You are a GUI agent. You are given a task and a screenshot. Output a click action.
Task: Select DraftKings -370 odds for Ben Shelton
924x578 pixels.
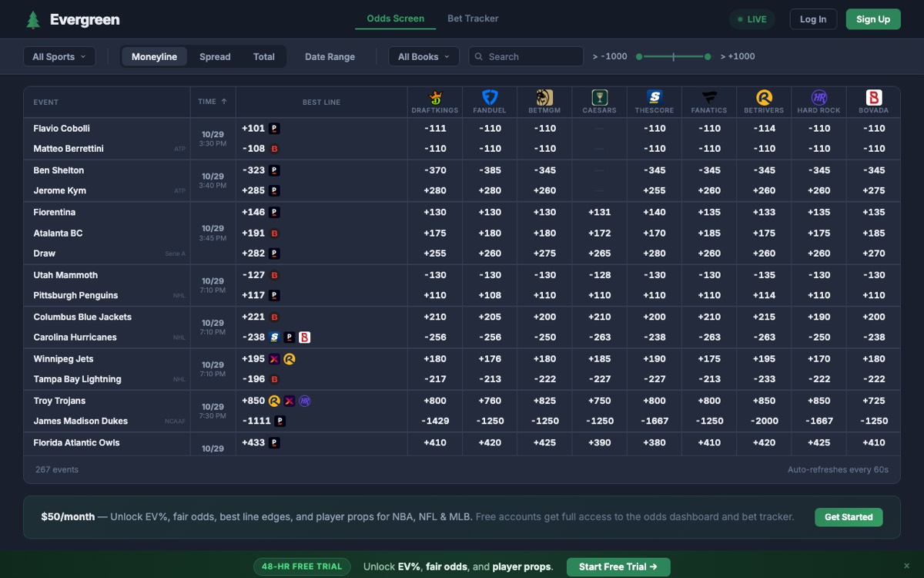[x=435, y=170]
